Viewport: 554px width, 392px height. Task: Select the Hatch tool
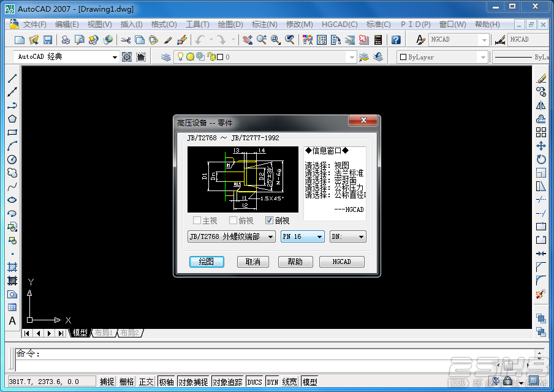(12, 267)
